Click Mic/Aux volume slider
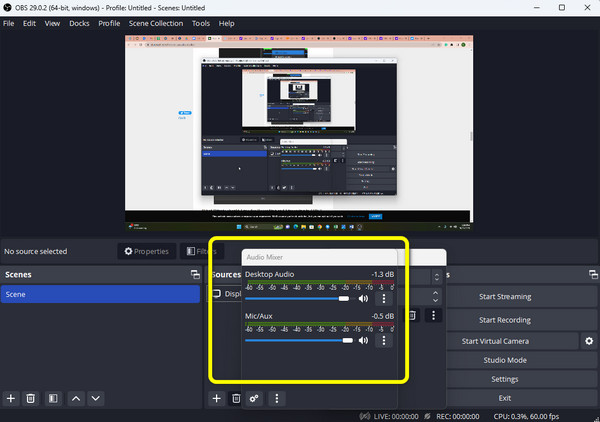This screenshot has height=422, width=600. tap(299, 340)
